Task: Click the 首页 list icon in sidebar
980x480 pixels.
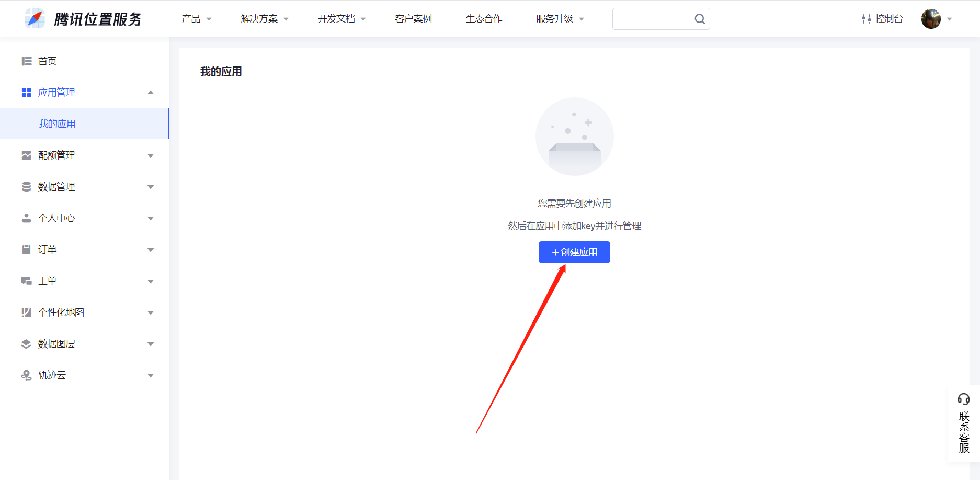Action: coord(27,61)
